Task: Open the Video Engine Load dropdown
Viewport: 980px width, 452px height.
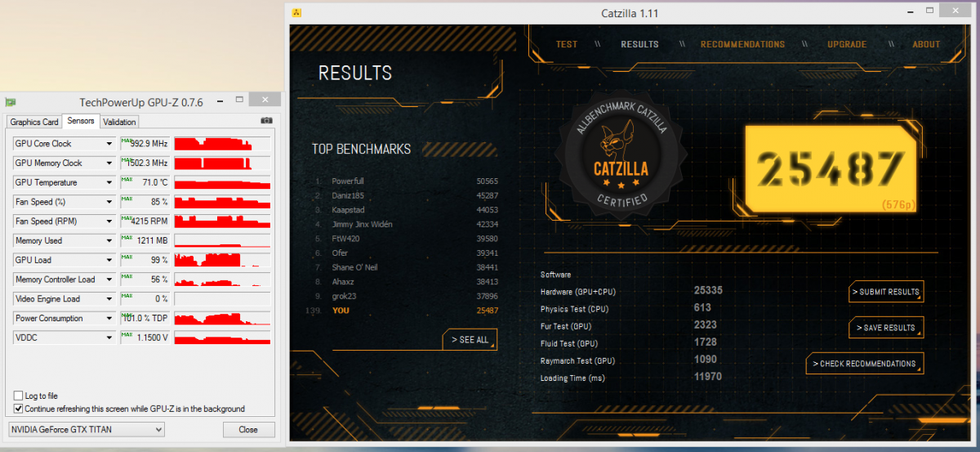Action: tap(109, 299)
